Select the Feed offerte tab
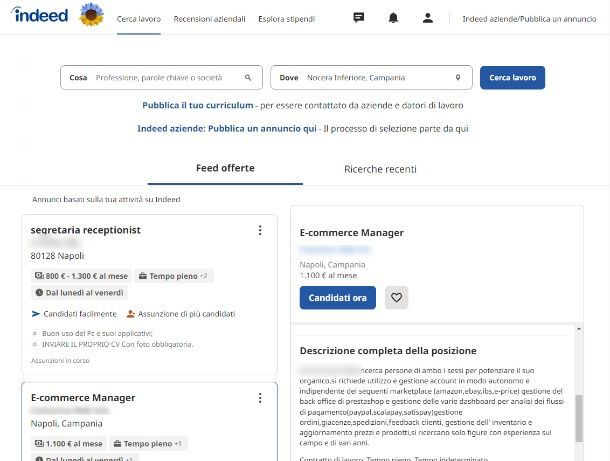Image resolution: width=610 pixels, height=461 pixels. pyautogui.click(x=225, y=168)
